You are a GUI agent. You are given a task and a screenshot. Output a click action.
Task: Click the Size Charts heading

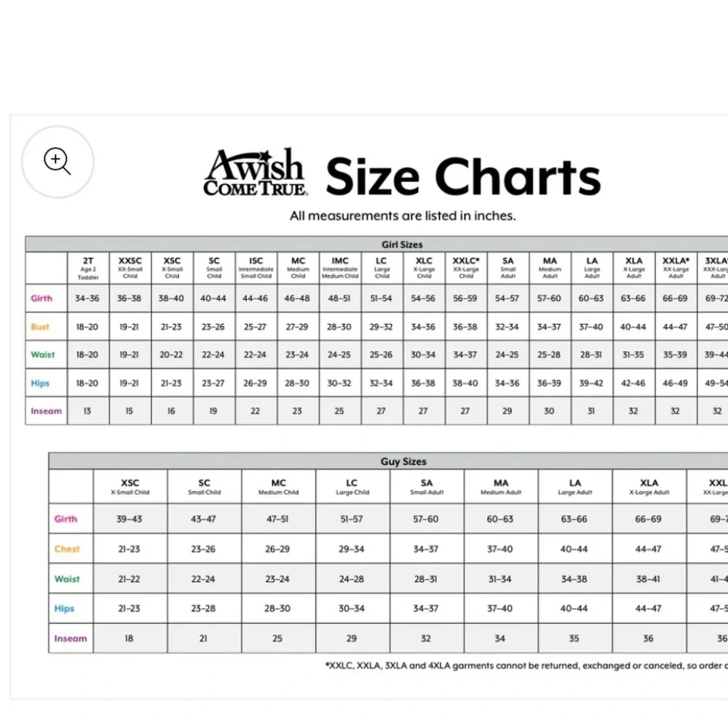[463, 177]
